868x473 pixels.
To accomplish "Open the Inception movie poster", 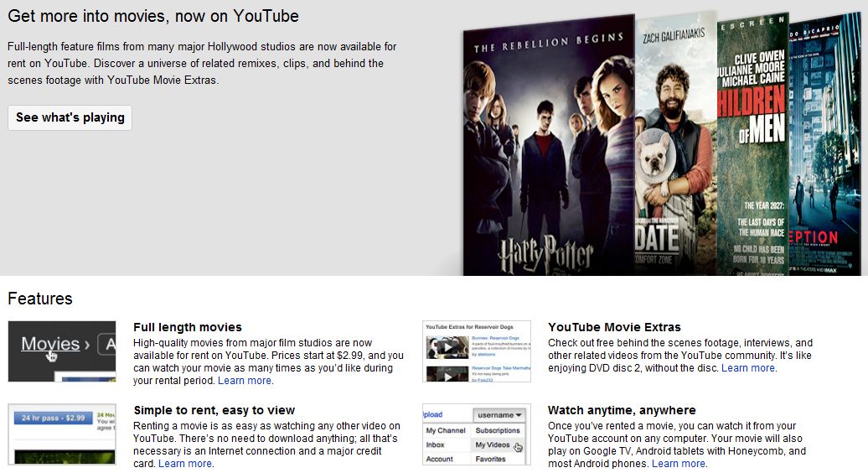I will (x=824, y=144).
